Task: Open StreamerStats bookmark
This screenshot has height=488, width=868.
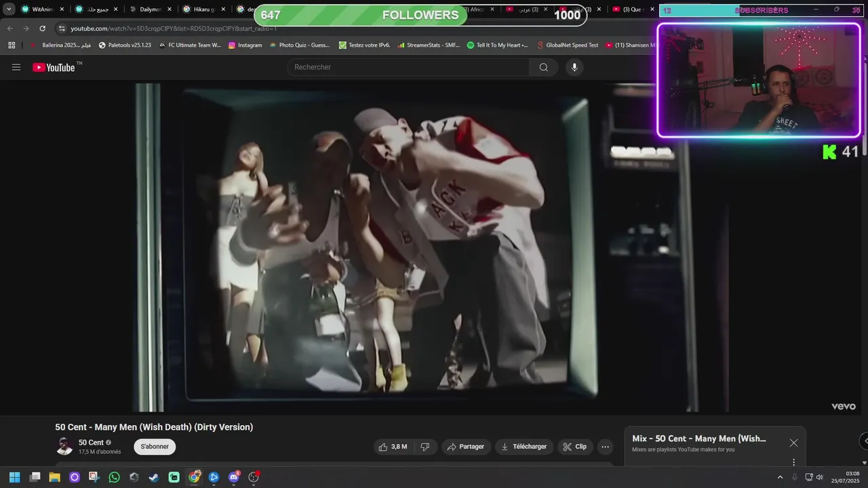Action: pos(429,45)
